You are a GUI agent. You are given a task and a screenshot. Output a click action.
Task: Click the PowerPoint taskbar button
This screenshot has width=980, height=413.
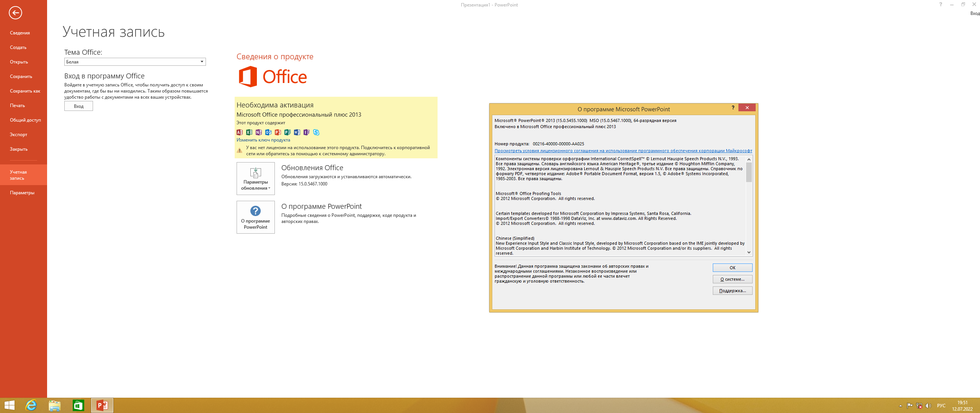tap(102, 405)
